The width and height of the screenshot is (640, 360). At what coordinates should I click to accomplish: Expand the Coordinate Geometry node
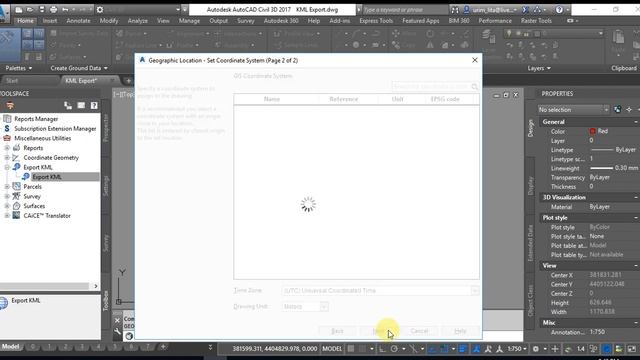7,158
